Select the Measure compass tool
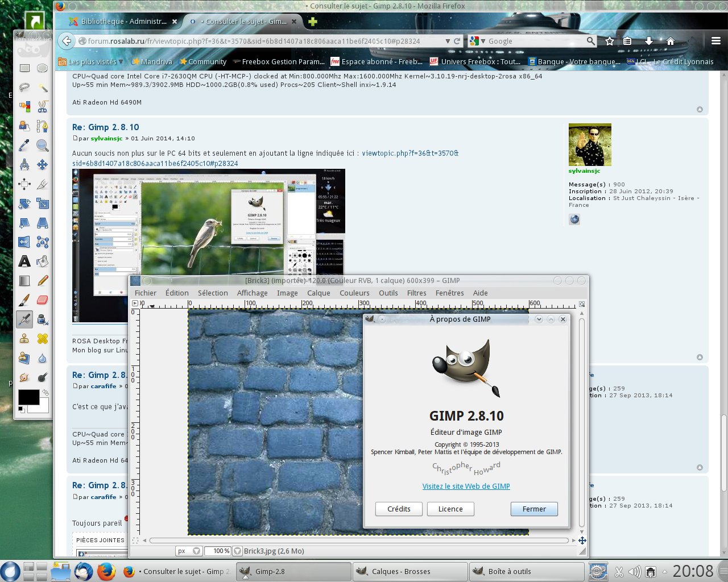Image resolution: width=728 pixels, height=582 pixels. [x=24, y=165]
